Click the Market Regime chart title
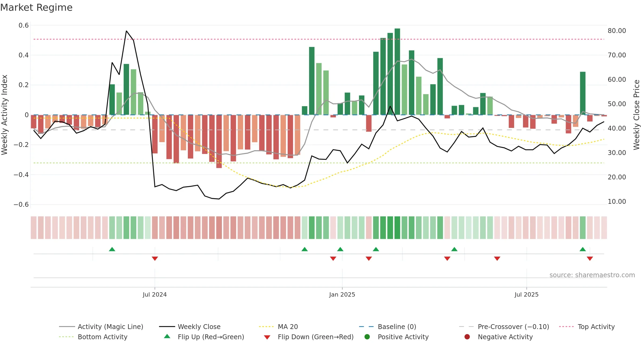This screenshot has width=644, height=362. click(36, 8)
